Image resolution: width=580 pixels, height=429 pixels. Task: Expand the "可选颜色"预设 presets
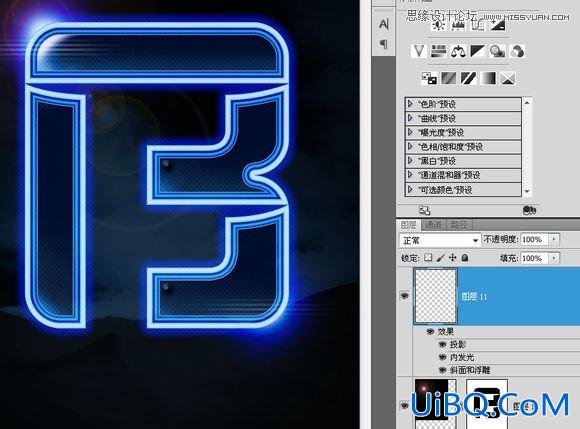coord(410,189)
